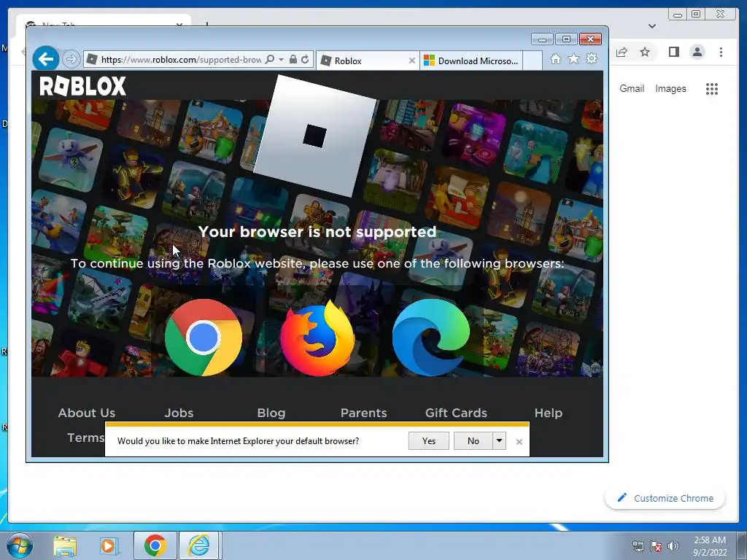Close the Roblox tab
Viewport: 747px width, 560px height.
(412, 61)
